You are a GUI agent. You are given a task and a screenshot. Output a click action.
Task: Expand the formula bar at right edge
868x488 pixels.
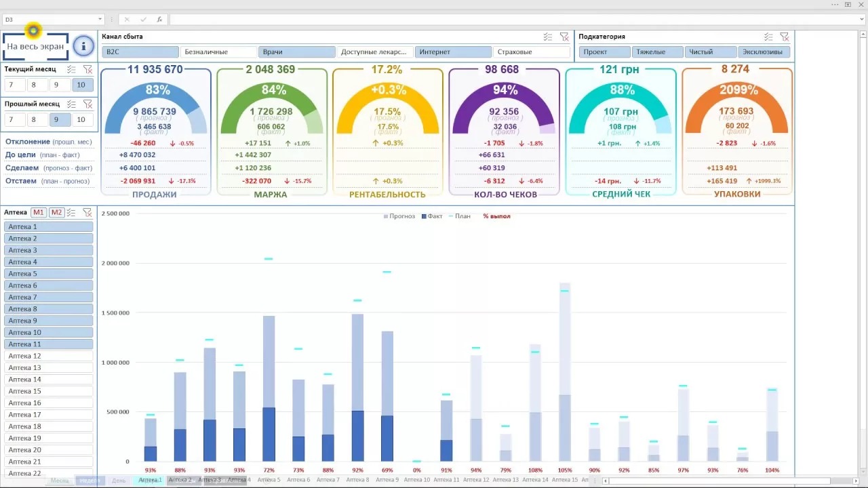click(861, 20)
